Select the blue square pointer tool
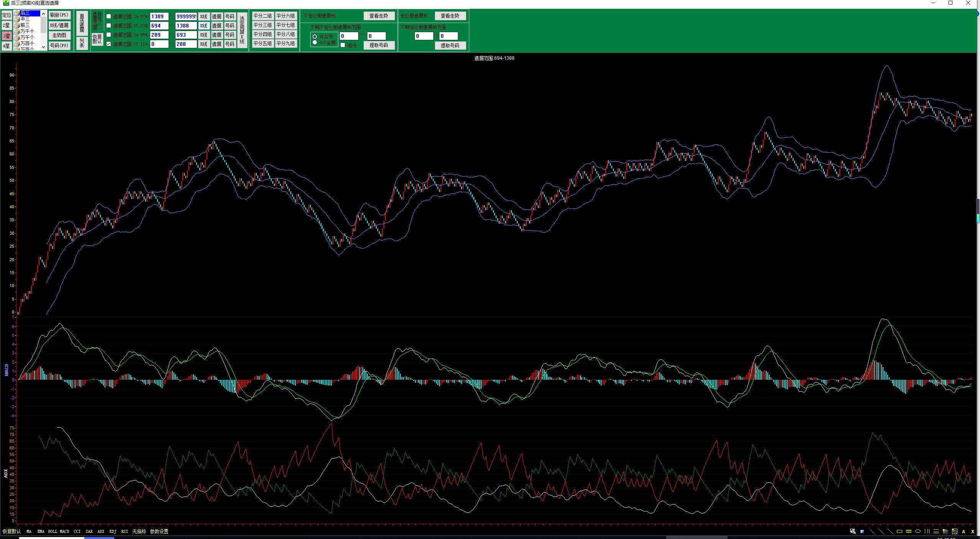This screenshot has height=539, width=980. click(x=862, y=531)
